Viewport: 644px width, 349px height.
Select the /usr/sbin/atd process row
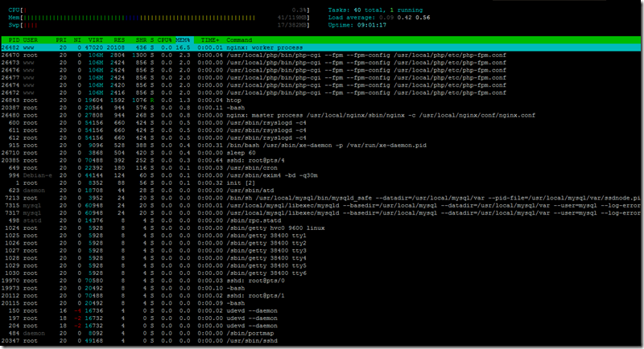pyautogui.click(x=320, y=191)
